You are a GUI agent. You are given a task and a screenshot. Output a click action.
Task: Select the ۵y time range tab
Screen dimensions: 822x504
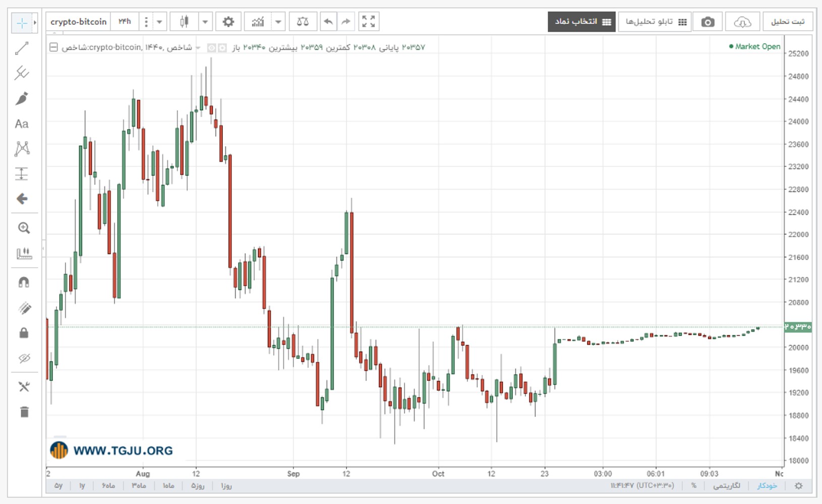(x=58, y=486)
